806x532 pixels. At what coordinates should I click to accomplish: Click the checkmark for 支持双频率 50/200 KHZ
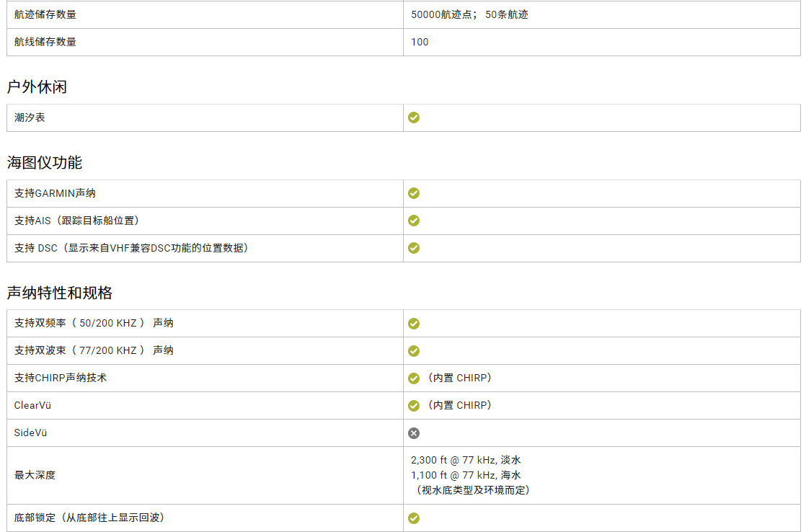tap(414, 324)
